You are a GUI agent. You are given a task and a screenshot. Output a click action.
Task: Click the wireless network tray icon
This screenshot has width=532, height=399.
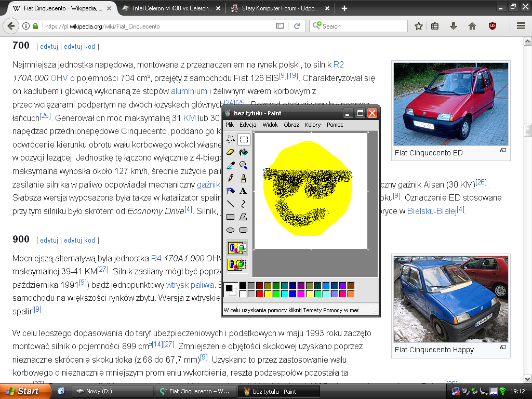(x=503, y=391)
